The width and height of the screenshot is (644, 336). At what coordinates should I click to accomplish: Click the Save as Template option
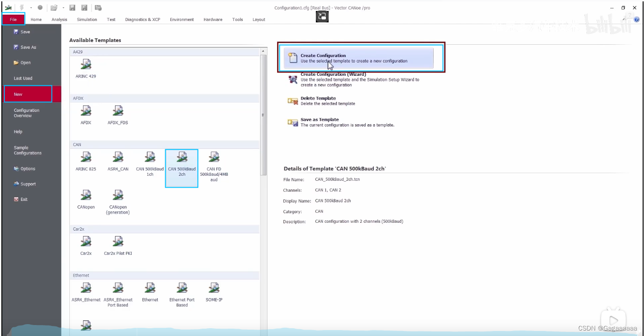tap(341, 122)
